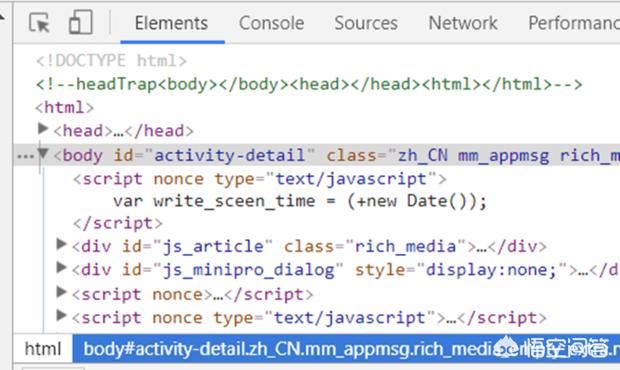Expand the js_article div node
Screen dimensions: 620x370
61,244
